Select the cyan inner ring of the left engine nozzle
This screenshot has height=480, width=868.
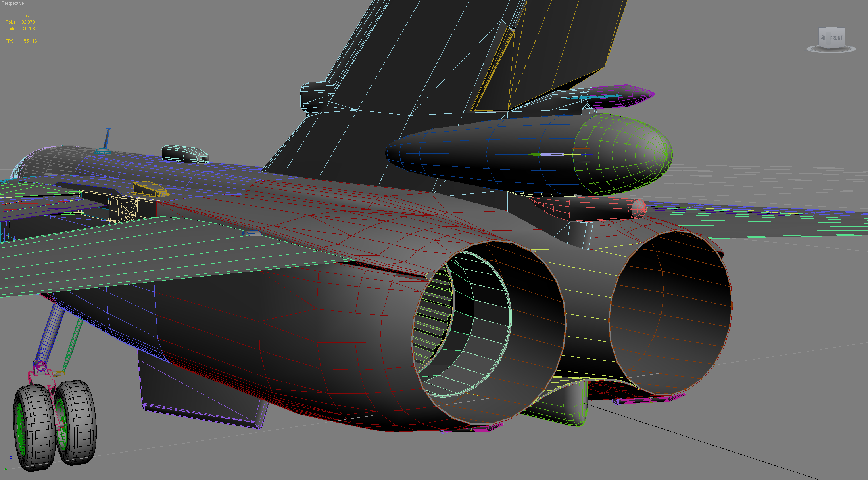coord(462,323)
